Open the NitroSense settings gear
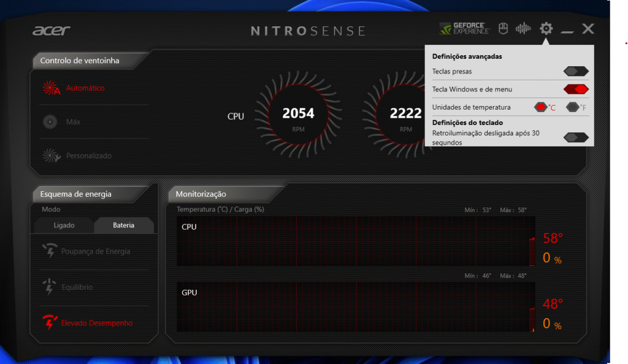Image resolution: width=628 pixels, height=364 pixels. click(x=545, y=28)
